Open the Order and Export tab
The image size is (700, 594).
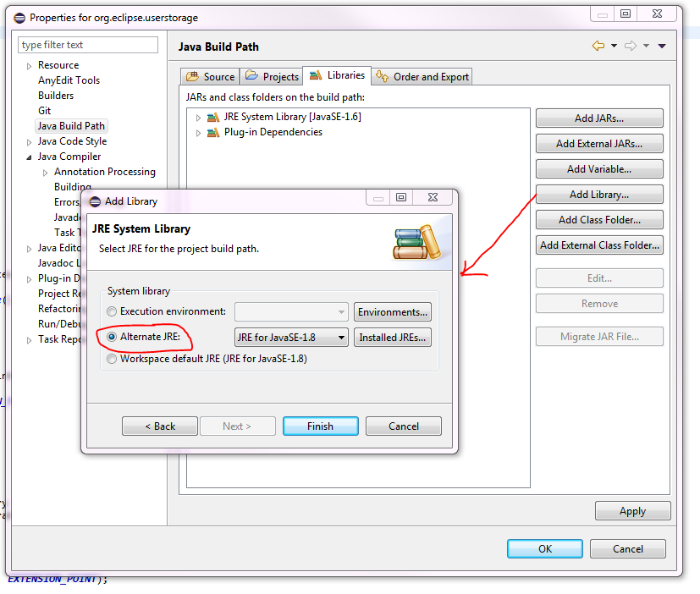[x=422, y=77]
